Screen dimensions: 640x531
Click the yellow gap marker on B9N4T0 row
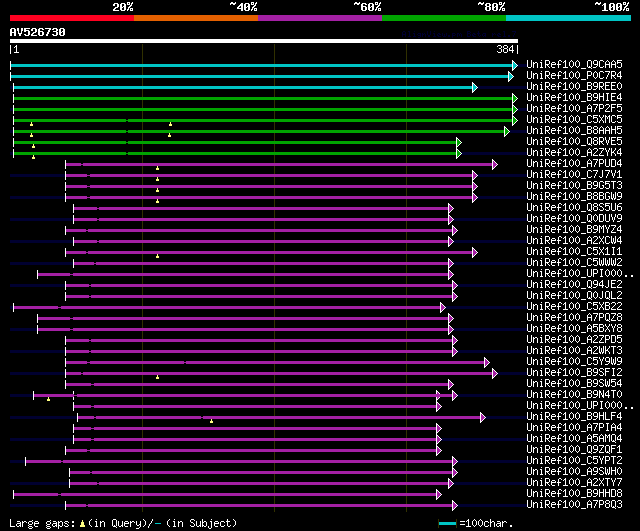48,399
